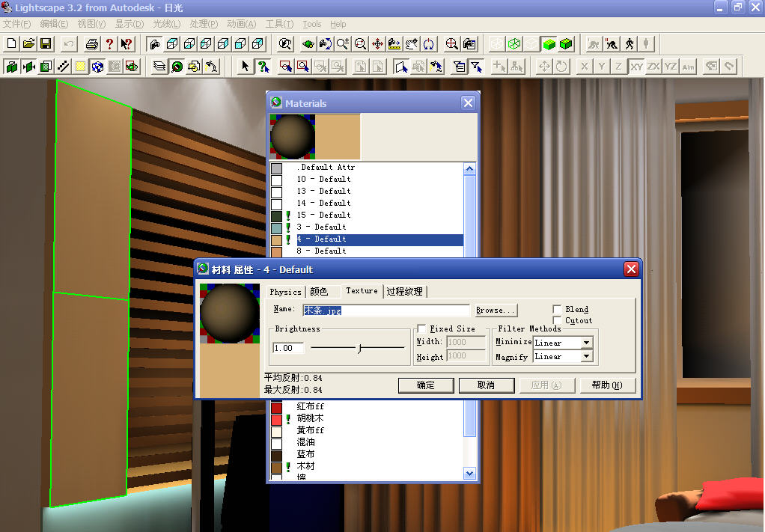Check the Fixed Size option
Image resolution: width=765 pixels, height=532 pixels.
click(422, 328)
